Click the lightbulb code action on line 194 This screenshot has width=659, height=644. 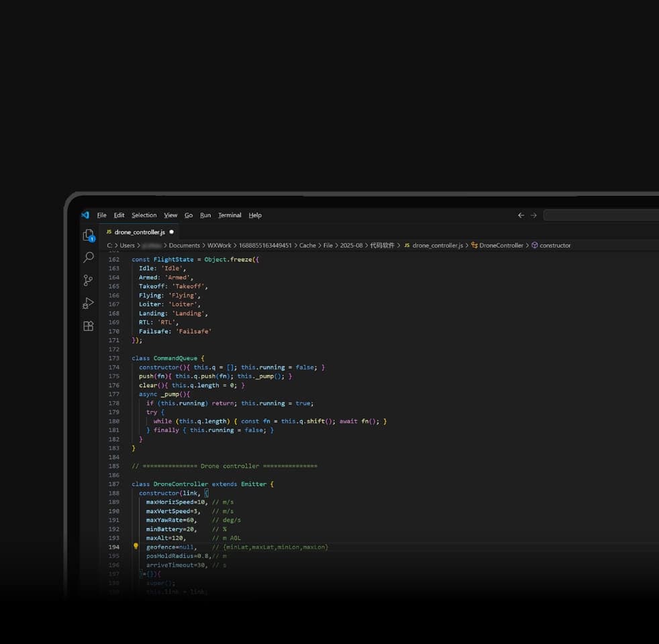tap(136, 546)
